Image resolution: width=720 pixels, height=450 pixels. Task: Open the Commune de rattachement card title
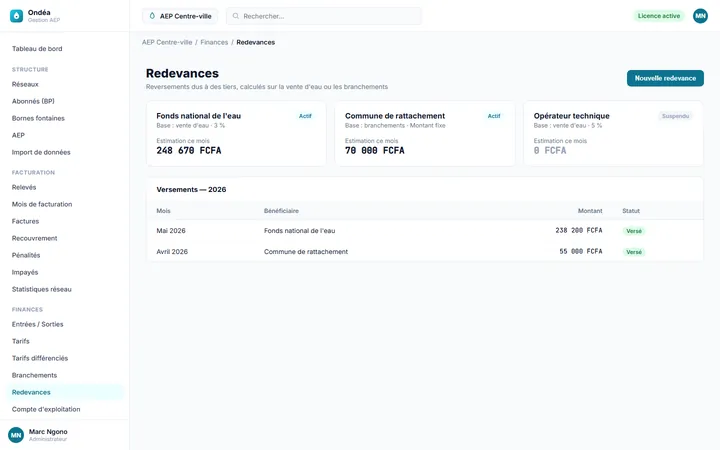[x=395, y=116]
